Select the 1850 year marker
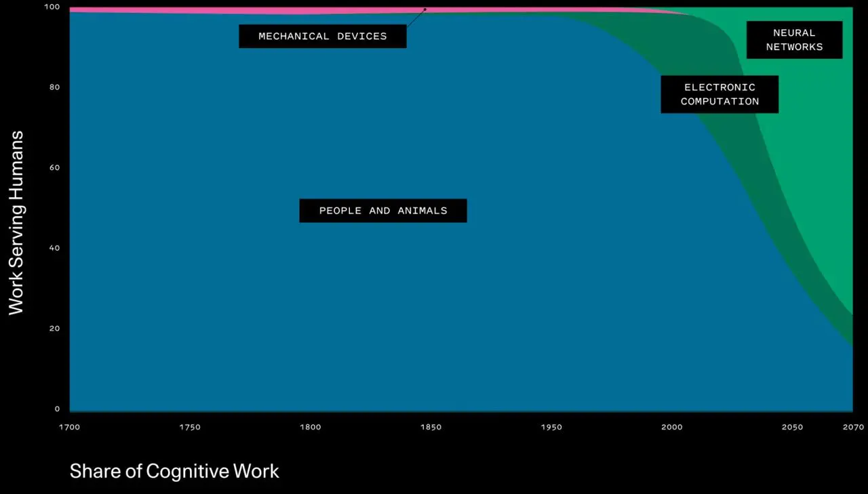The image size is (868, 494). [x=431, y=428]
